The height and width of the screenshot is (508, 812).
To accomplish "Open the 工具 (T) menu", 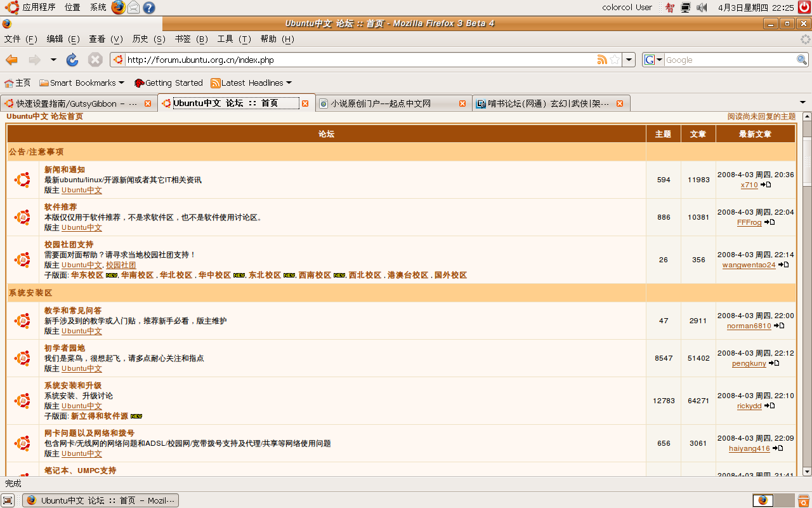I will coord(234,39).
